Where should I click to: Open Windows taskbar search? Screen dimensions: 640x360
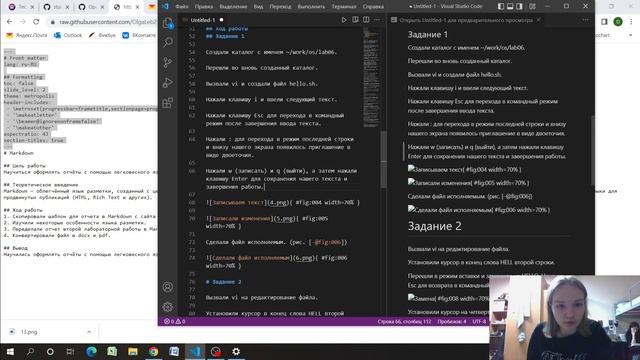(x=30, y=351)
